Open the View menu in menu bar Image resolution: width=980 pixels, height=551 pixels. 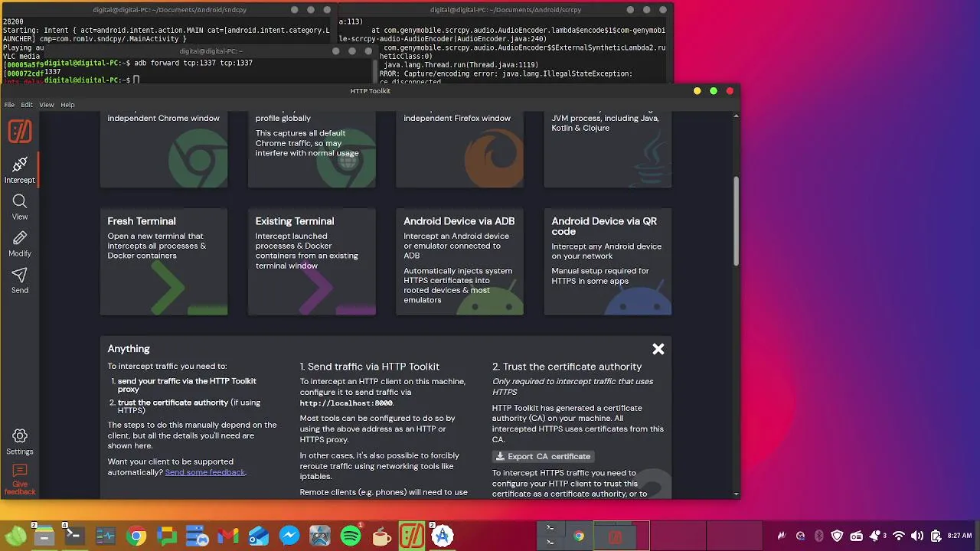click(x=47, y=105)
